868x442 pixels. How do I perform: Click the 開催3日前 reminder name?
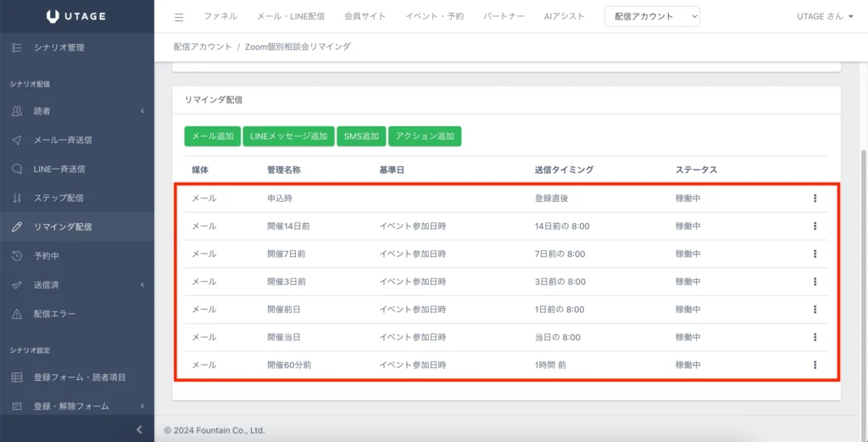[x=287, y=282]
